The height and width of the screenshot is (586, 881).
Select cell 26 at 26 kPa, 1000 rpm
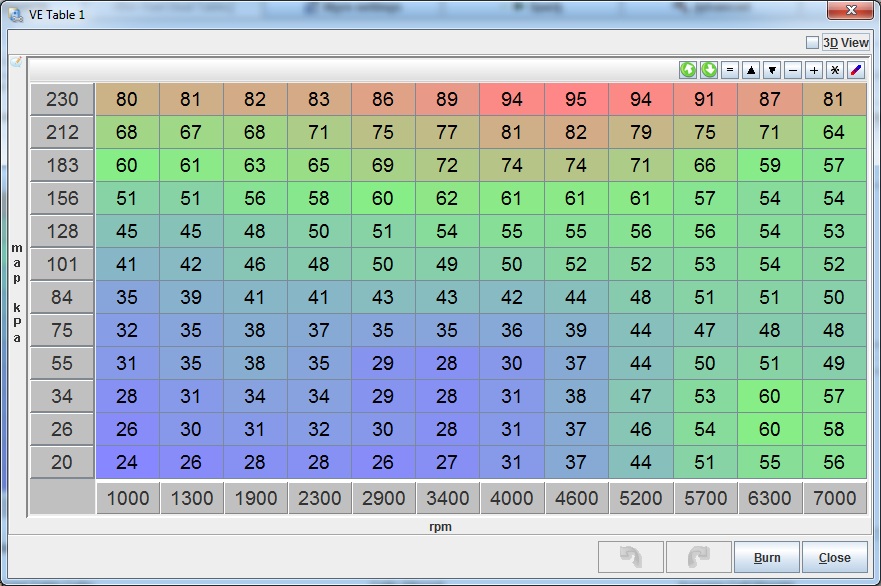click(x=127, y=429)
